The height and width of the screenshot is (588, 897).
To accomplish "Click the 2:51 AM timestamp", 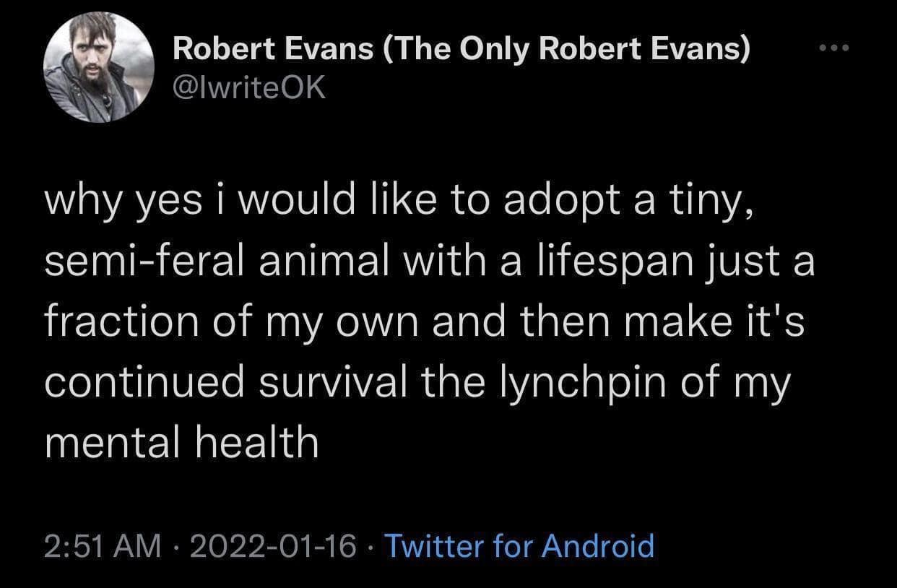I will 102,545.
